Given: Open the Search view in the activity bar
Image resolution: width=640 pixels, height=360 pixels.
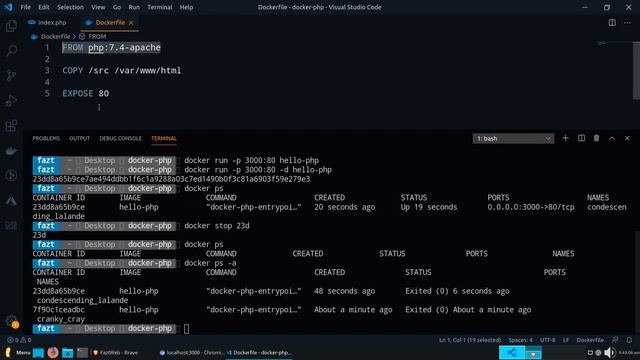Looking at the screenshot, I should pyautogui.click(x=11, y=51).
